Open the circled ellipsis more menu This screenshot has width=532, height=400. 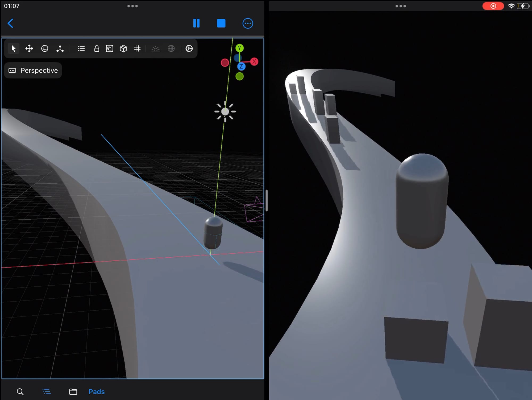tap(248, 23)
